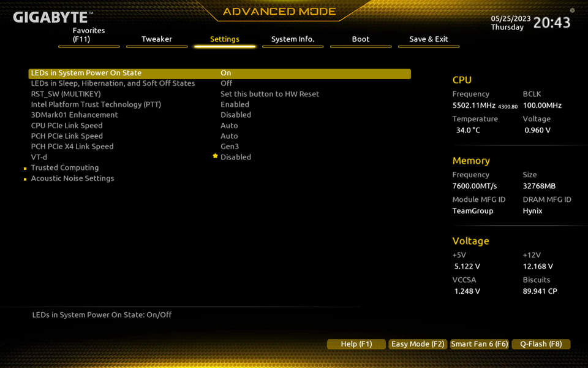Click memory size 32768MB
This screenshot has height=368, width=588.
(539, 186)
